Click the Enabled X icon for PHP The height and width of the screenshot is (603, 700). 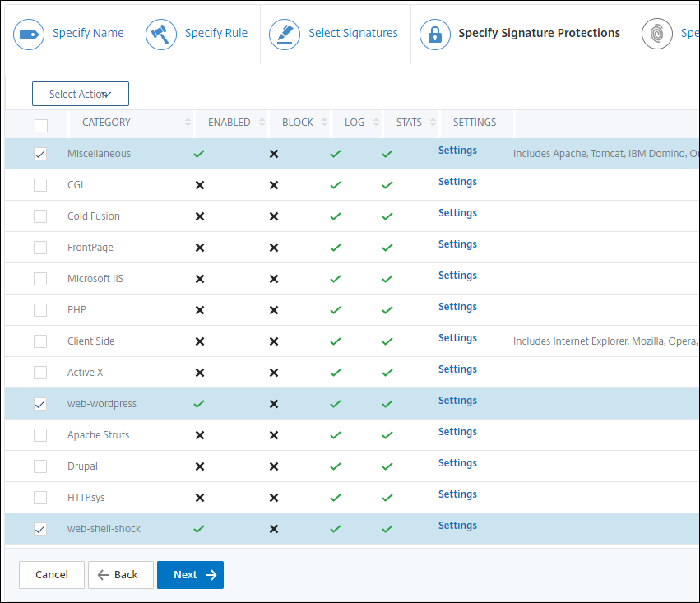(x=199, y=310)
